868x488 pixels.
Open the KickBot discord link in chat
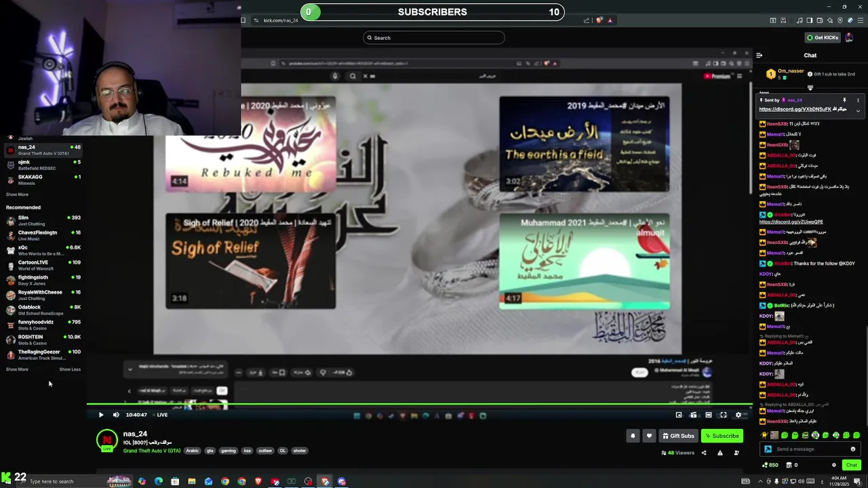791,222
